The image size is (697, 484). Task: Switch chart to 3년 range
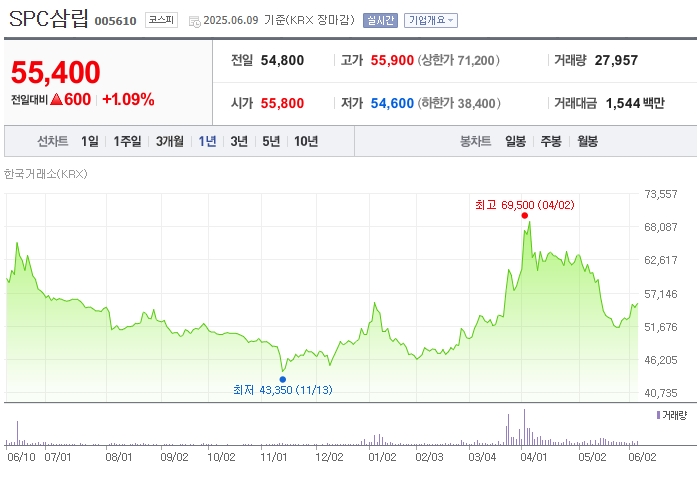pos(239,141)
